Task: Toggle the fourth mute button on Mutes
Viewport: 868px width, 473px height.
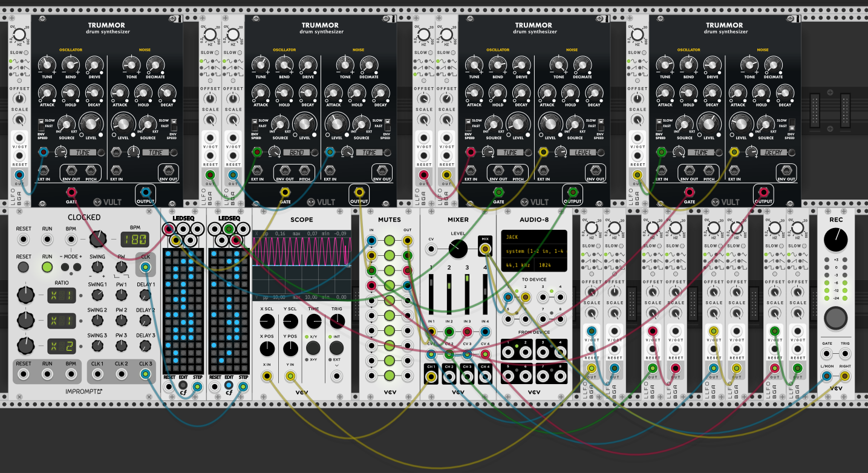Action: coord(390,285)
